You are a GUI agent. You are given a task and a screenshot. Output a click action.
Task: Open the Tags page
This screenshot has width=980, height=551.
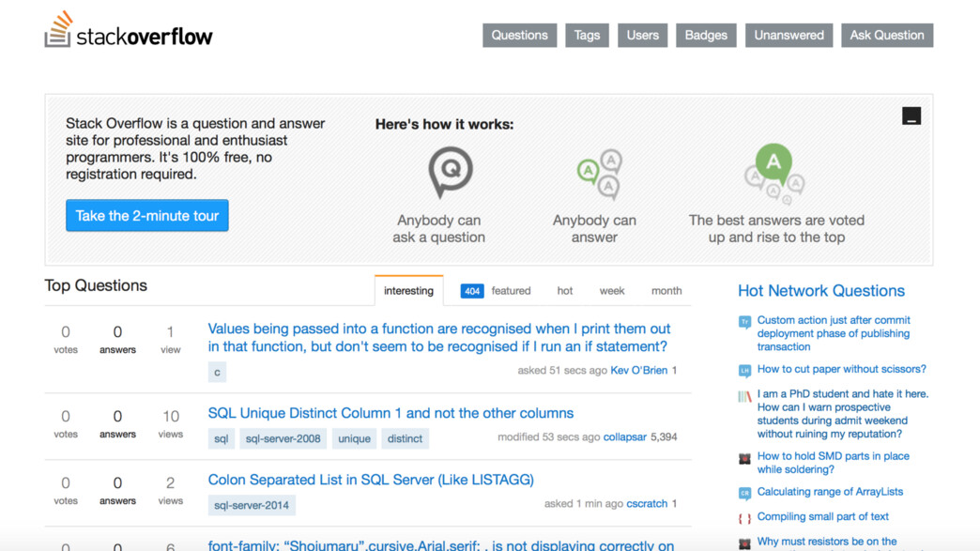click(587, 36)
